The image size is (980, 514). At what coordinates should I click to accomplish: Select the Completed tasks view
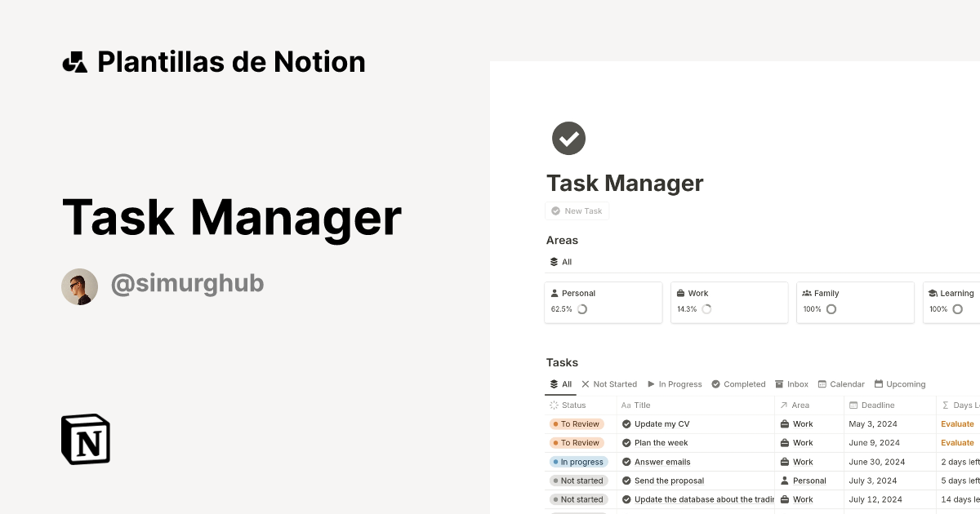coord(738,383)
